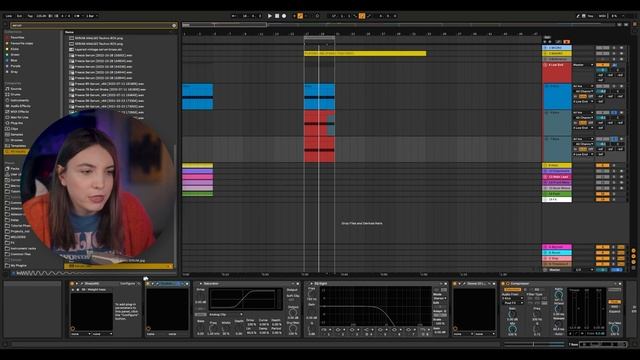640x360 pixels.
Task: Open Saturator Analog Clip curve dropdown
Action: click(x=226, y=315)
